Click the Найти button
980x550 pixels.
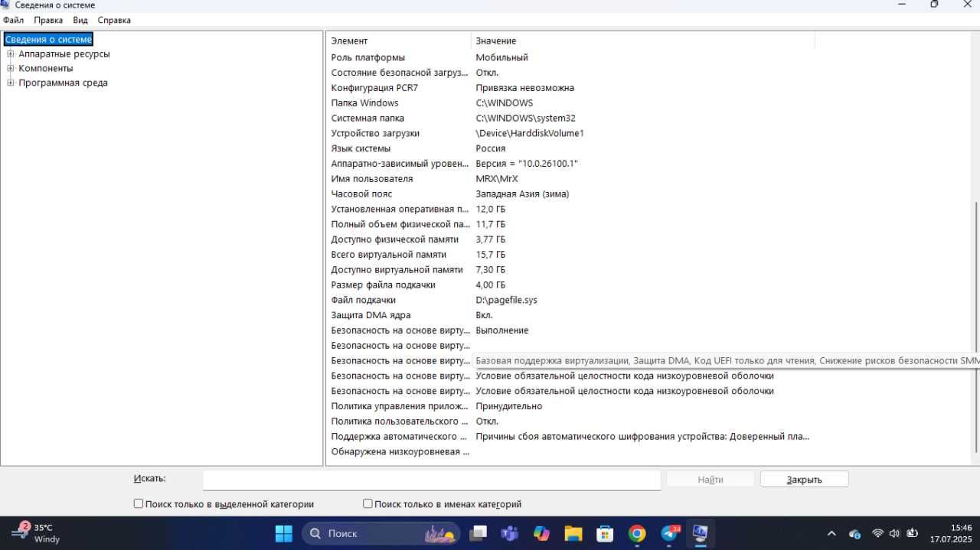pyautogui.click(x=710, y=480)
